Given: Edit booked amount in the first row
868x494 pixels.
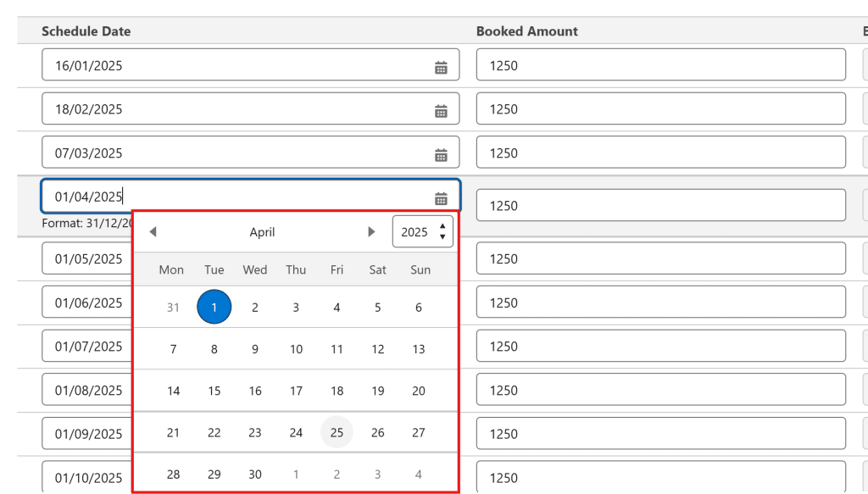Looking at the screenshot, I should point(660,65).
